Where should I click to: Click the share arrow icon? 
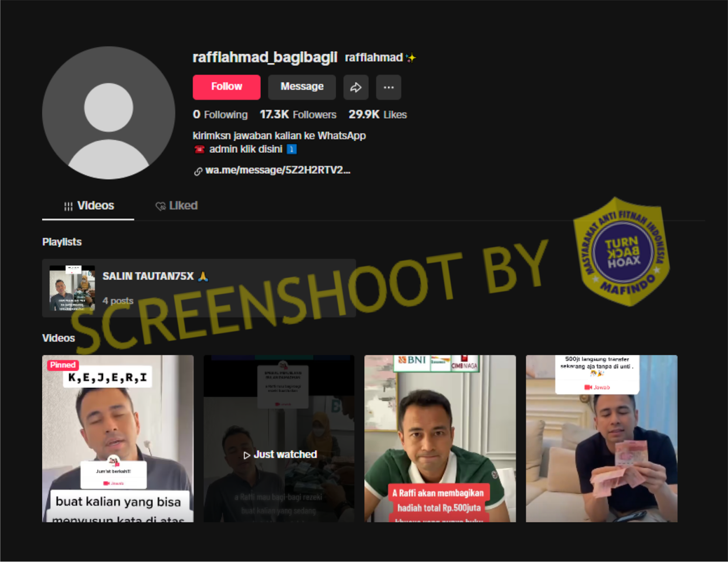pos(355,87)
